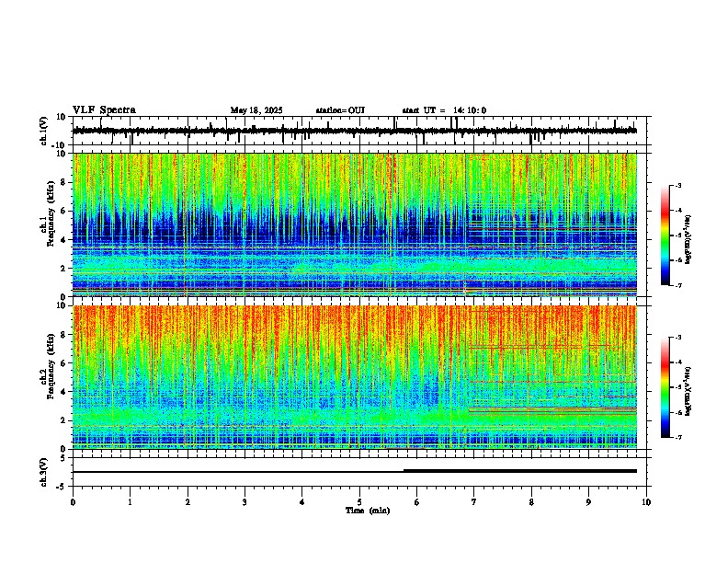Image resolution: width=728 pixels, height=563 pixels.
Task: Click the ch.1(V) waveform axis label
Action: [44, 131]
